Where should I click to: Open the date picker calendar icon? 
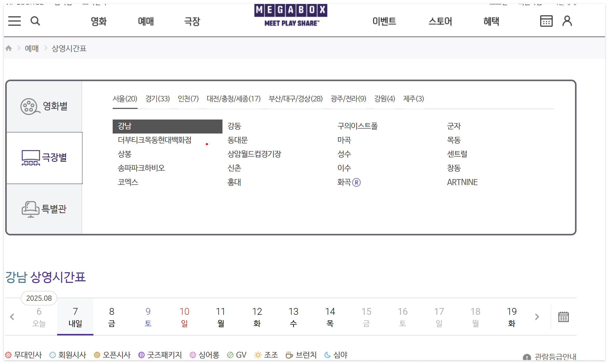pyautogui.click(x=563, y=317)
